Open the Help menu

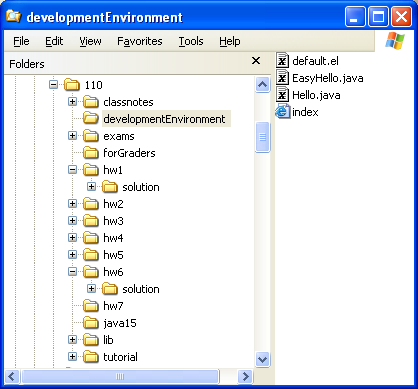230,41
